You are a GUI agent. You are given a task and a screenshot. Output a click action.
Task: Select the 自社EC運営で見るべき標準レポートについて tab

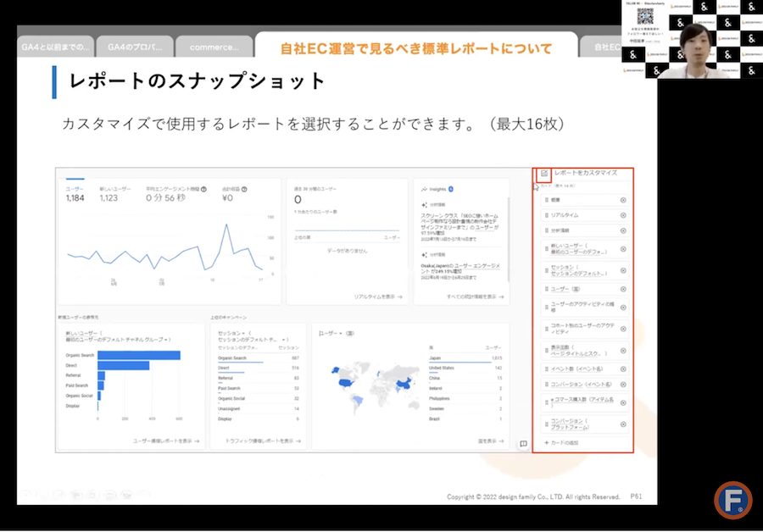[416, 47]
